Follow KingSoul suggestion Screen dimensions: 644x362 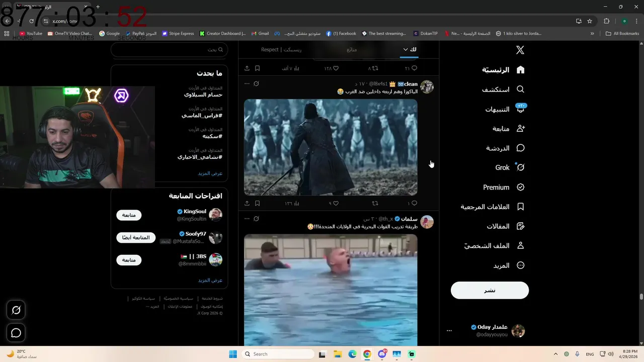(129, 215)
